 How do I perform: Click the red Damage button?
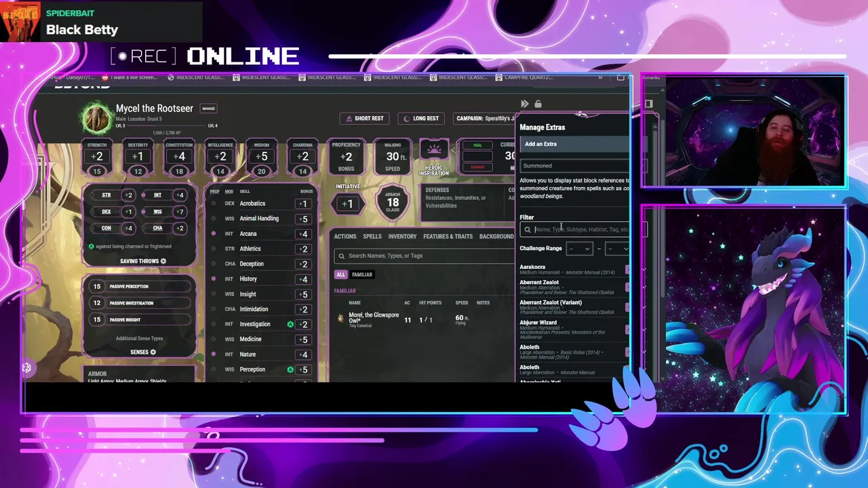pyautogui.click(x=477, y=167)
